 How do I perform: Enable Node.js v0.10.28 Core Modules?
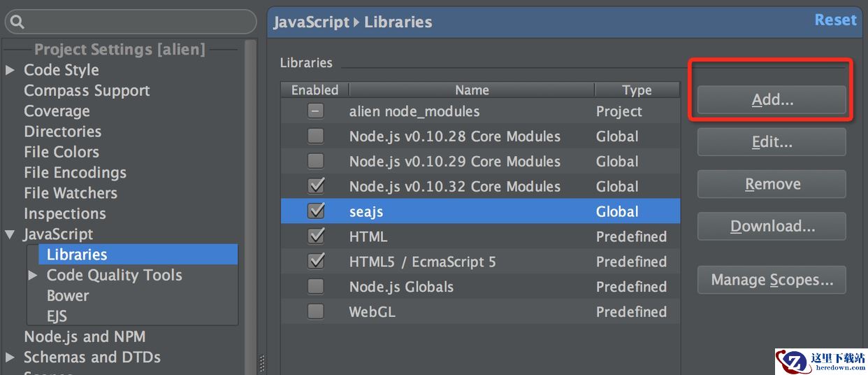click(x=316, y=136)
